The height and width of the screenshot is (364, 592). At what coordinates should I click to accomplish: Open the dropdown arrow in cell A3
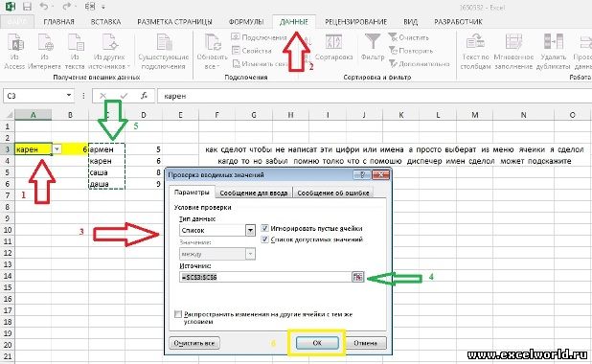(57, 149)
